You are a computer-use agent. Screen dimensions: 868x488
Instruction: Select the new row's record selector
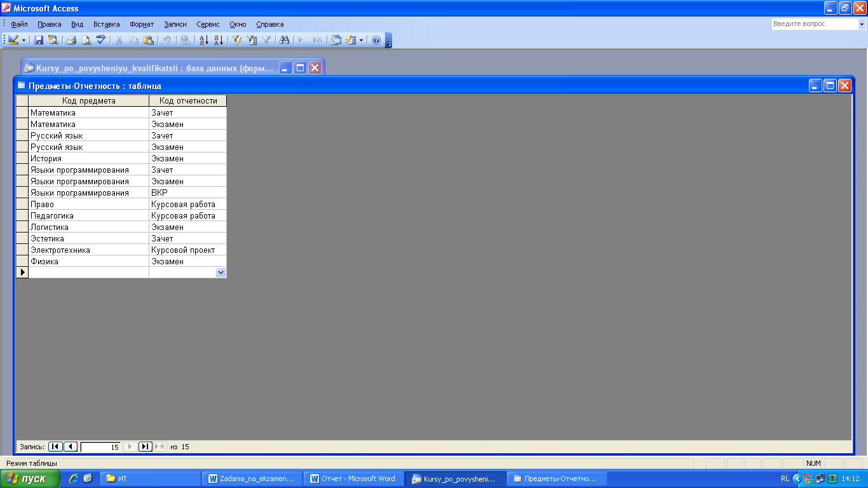pyautogui.click(x=22, y=272)
